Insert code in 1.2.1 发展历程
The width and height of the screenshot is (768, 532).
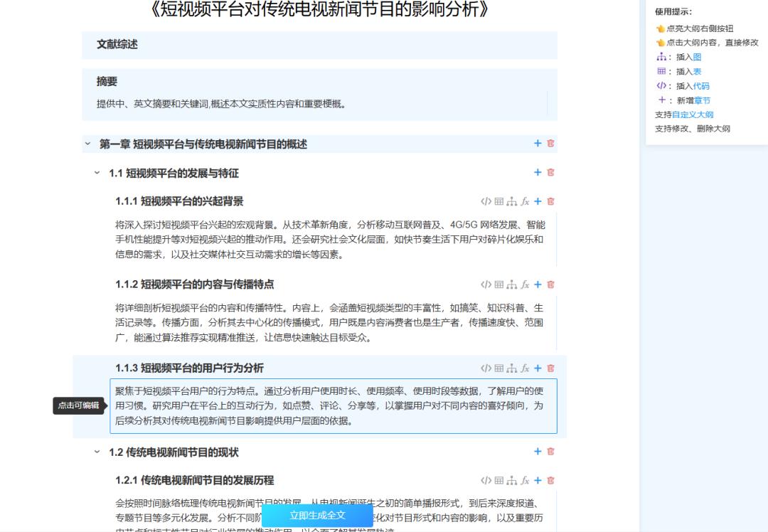(486, 481)
